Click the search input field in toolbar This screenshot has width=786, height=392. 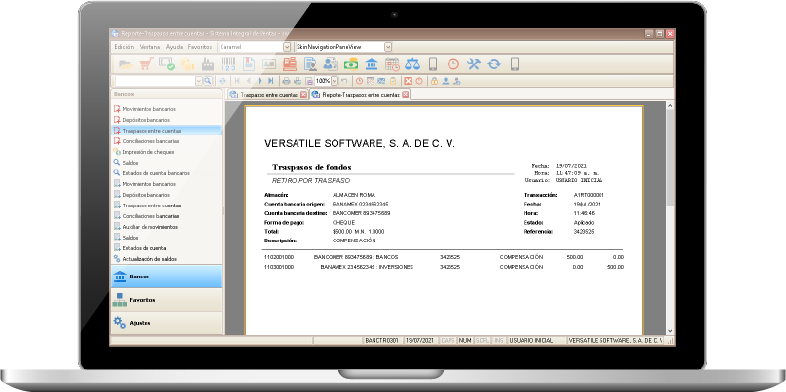point(155,81)
